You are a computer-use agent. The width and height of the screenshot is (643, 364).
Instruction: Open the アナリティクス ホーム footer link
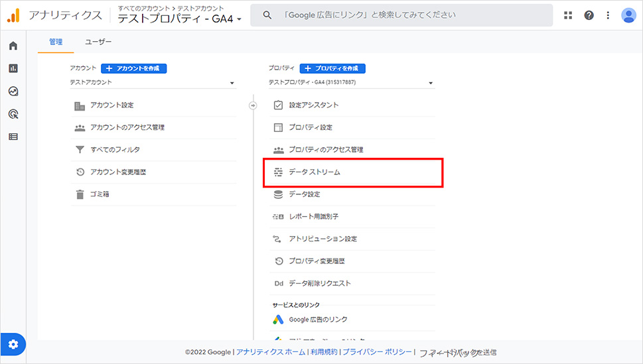[x=271, y=352]
